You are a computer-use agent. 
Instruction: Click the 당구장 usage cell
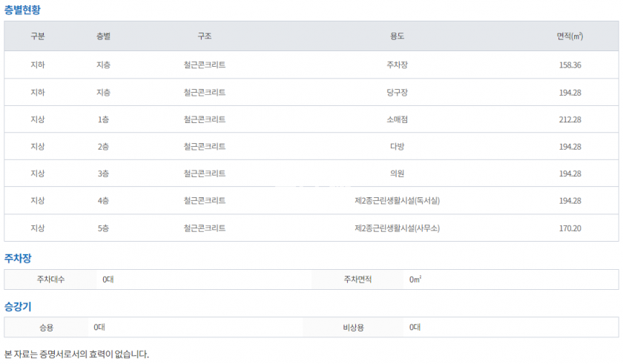[397, 93]
